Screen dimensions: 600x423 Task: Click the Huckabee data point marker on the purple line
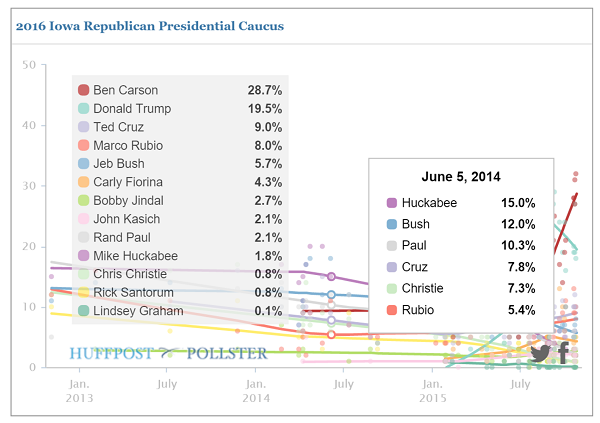point(331,276)
